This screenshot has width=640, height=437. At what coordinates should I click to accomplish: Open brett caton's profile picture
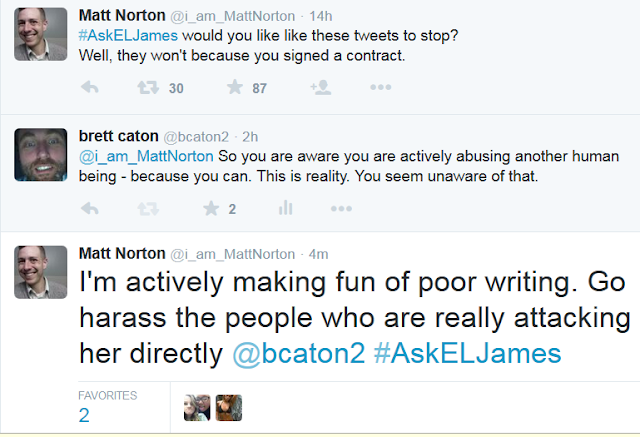pyautogui.click(x=40, y=155)
